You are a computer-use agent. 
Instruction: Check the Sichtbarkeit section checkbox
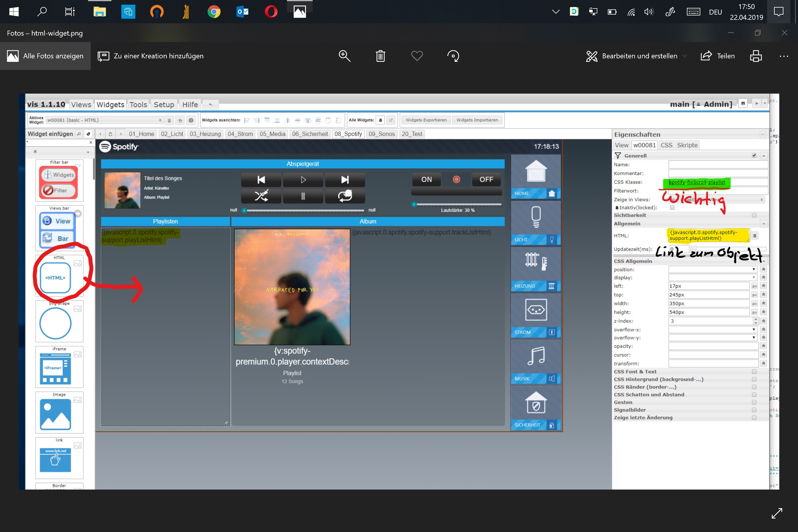[754, 215]
